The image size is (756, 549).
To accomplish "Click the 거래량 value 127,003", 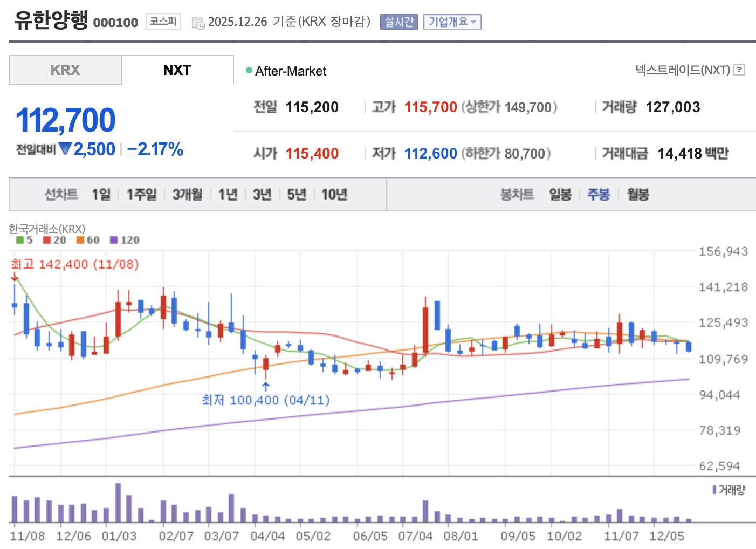I will pos(673,107).
